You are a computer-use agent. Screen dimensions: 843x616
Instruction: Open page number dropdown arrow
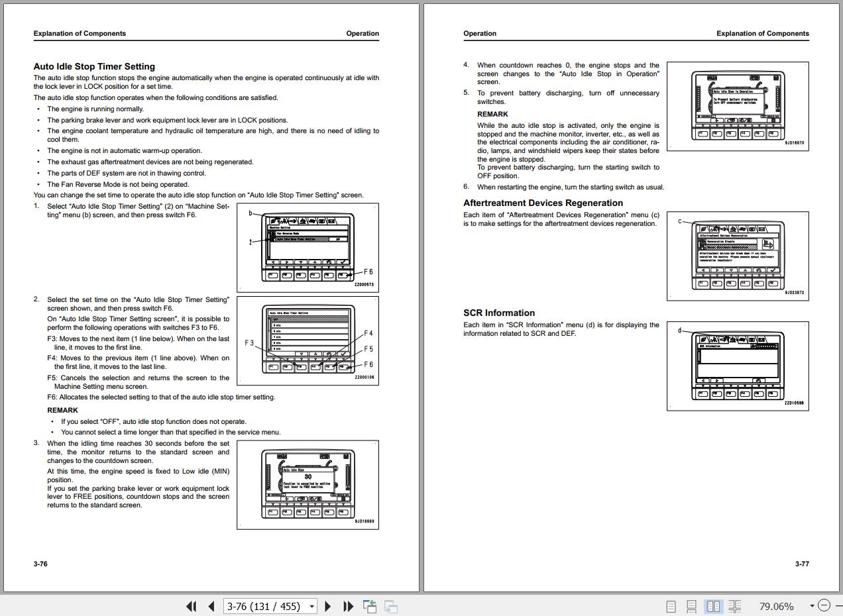[x=311, y=606]
